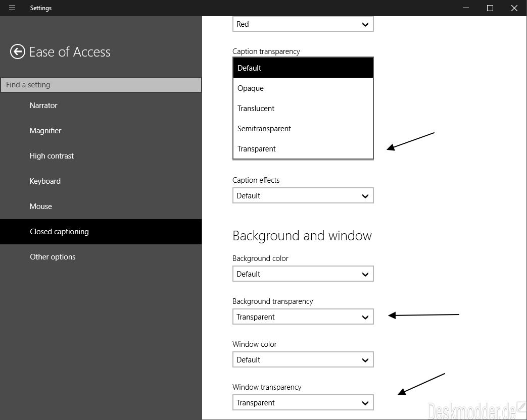
Task: Open the hamburger menu in Settings
Action: click(x=12, y=8)
